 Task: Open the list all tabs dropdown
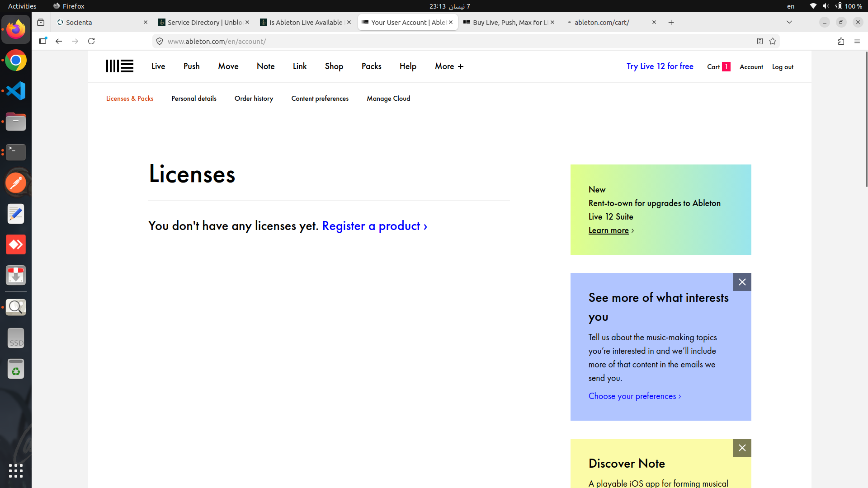click(x=789, y=22)
